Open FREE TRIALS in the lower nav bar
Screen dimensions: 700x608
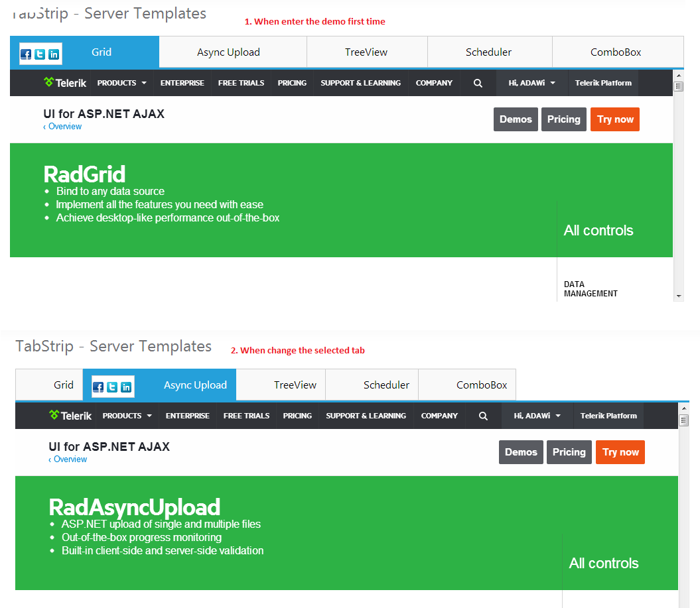246,416
